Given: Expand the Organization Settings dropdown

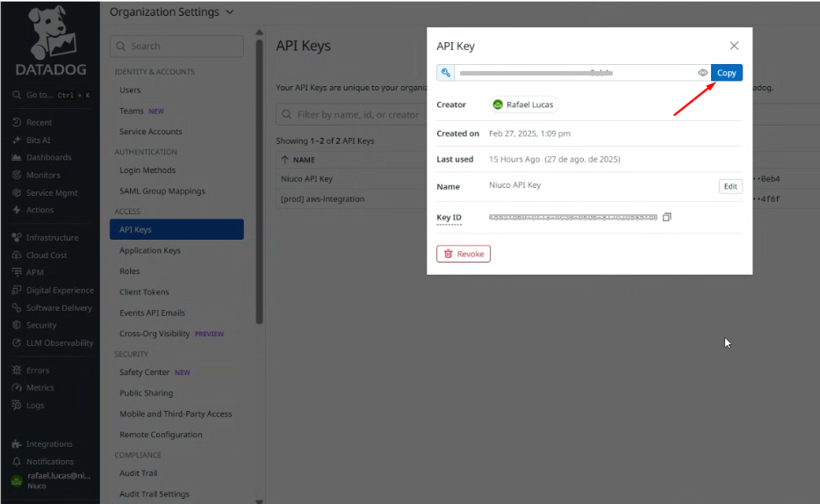Looking at the screenshot, I should (171, 12).
